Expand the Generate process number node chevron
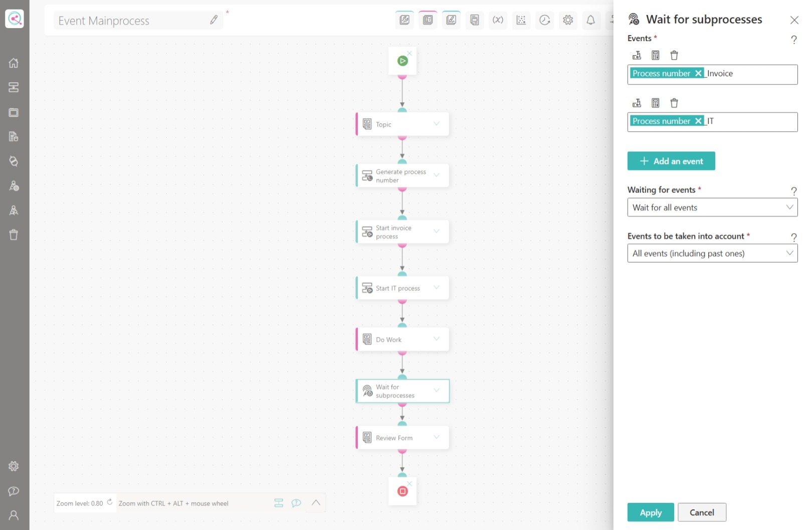The width and height of the screenshot is (812, 530). click(x=437, y=175)
